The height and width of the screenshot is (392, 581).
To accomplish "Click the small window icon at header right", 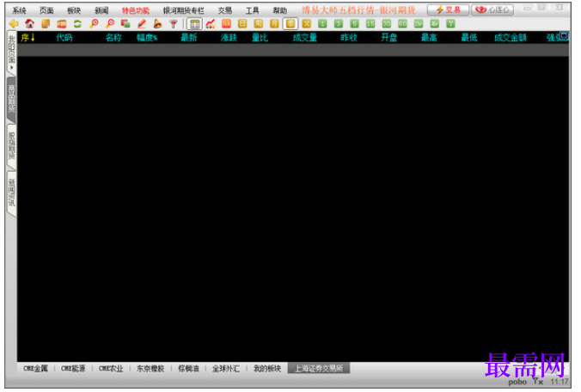I will pos(564,35).
